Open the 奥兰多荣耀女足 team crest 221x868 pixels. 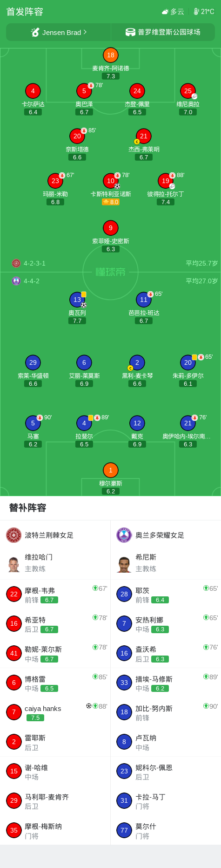click(x=124, y=535)
